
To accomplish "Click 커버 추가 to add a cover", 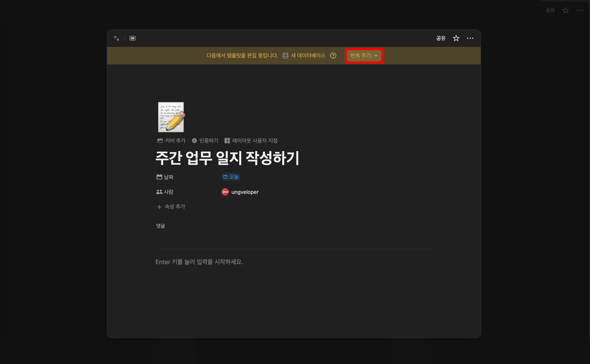I will pyautogui.click(x=171, y=140).
